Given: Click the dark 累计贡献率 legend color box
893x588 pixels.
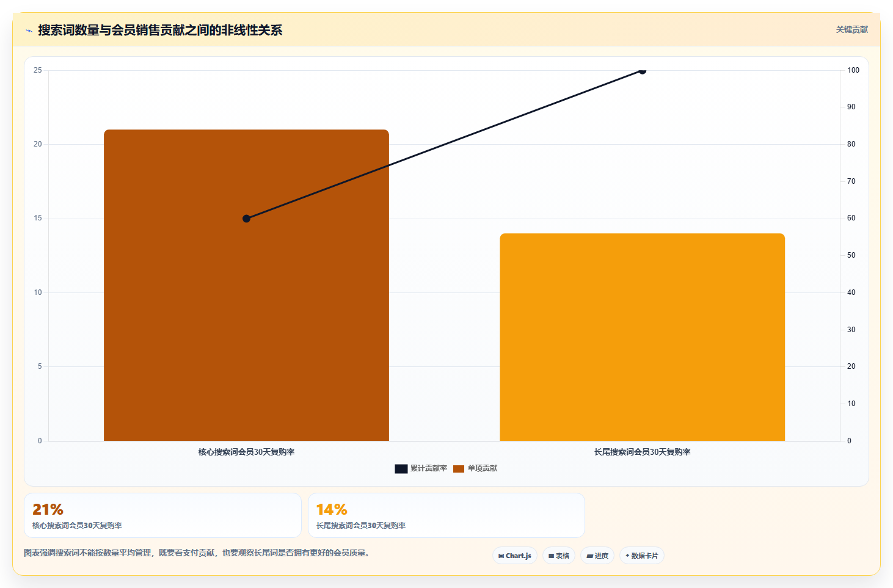Looking at the screenshot, I should (x=401, y=469).
